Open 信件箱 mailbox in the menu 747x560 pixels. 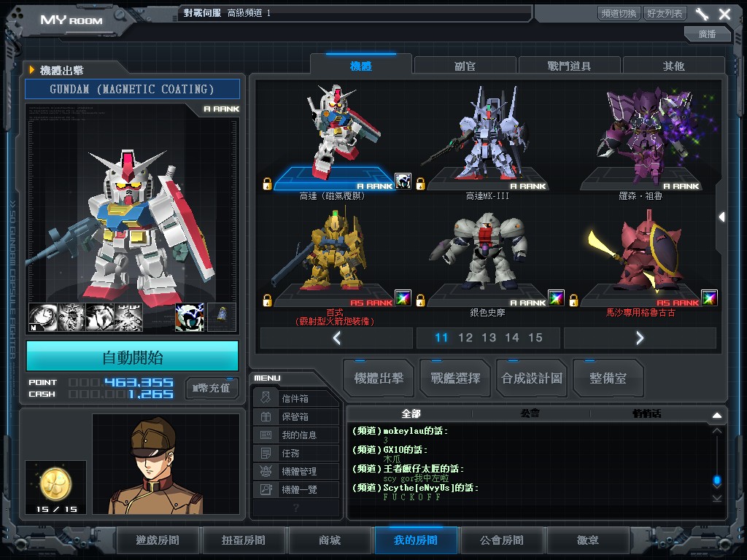[295, 399]
